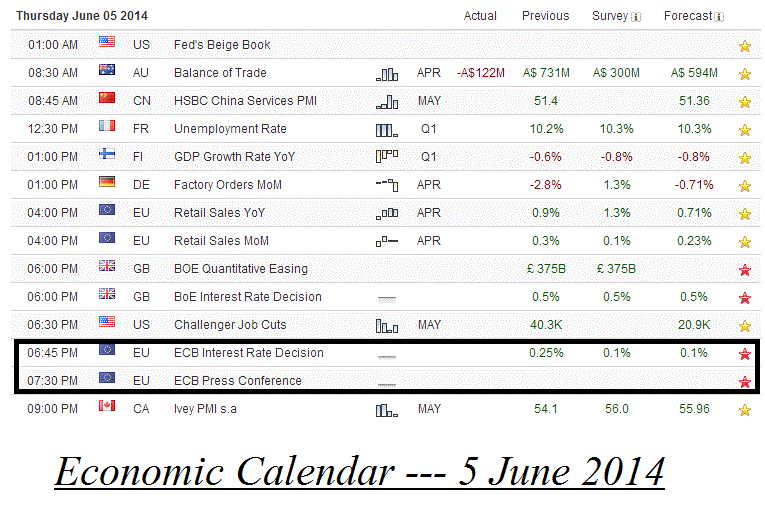Open the HSBC China Services PMI chart icon
Screen dimensions: 765x531
coord(386,101)
